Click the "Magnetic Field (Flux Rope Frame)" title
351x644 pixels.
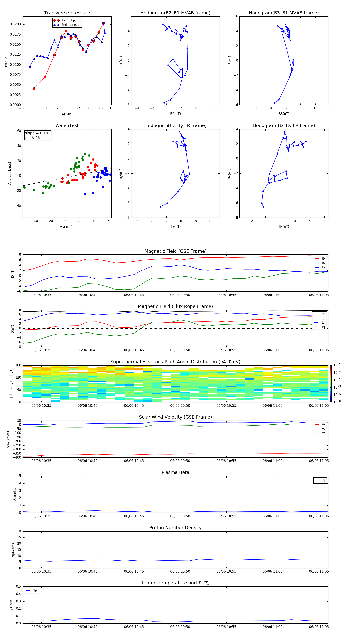pos(175,307)
